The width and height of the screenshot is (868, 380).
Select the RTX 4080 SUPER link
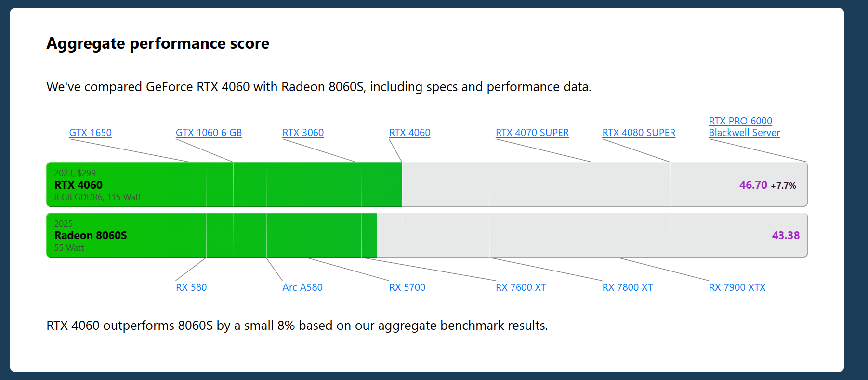[x=639, y=133]
